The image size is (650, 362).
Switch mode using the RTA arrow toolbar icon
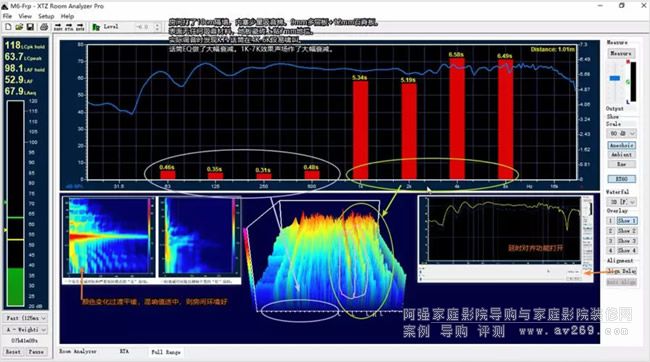point(69,27)
